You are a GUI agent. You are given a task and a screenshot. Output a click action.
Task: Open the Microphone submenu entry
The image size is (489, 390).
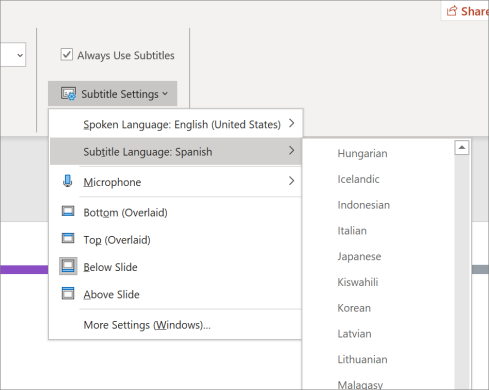click(x=176, y=182)
